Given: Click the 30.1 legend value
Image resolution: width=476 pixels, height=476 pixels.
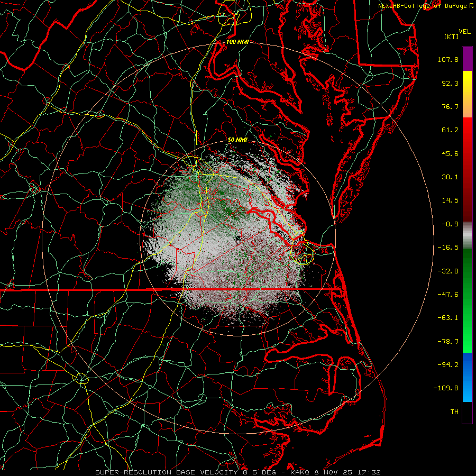Looking at the screenshot, I should point(450,177).
